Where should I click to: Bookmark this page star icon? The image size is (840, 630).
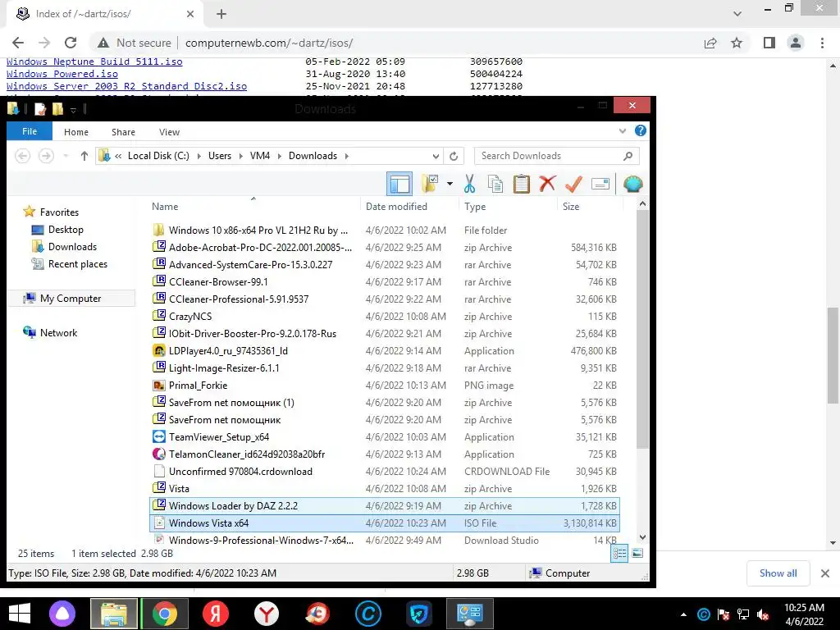pos(737,43)
